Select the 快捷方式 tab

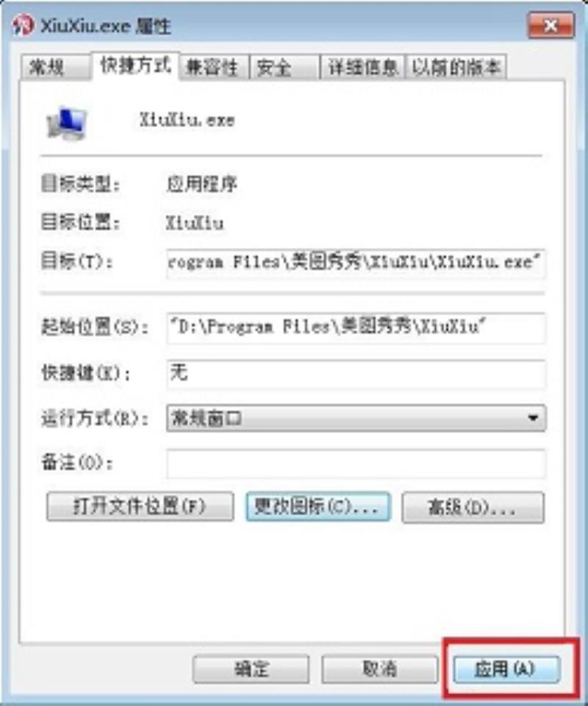(135, 65)
